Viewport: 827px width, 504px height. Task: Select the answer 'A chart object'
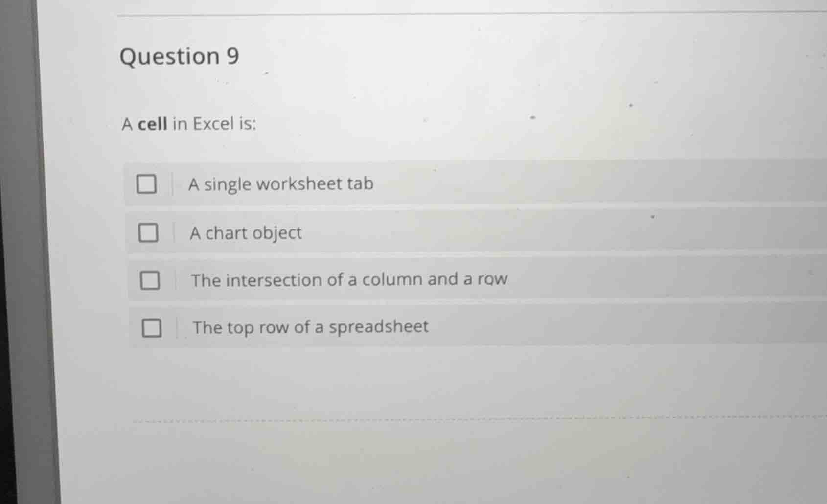coord(245,232)
